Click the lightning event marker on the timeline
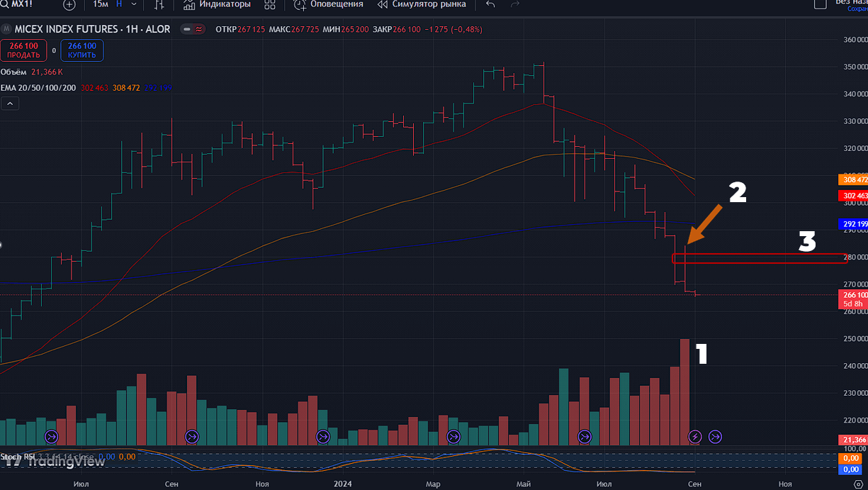This screenshot has height=490, width=868. (695, 436)
